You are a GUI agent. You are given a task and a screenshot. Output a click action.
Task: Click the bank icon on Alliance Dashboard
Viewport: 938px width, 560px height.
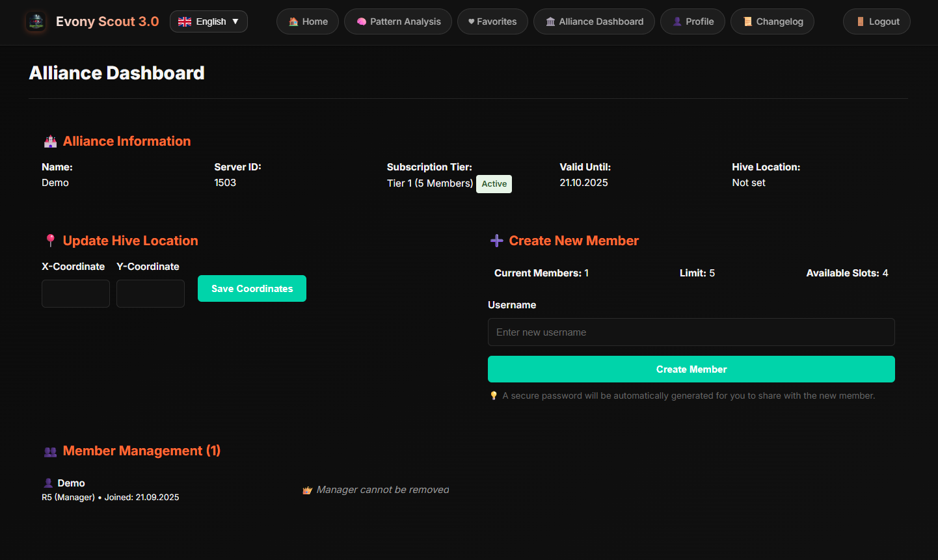tap(550, 21)
